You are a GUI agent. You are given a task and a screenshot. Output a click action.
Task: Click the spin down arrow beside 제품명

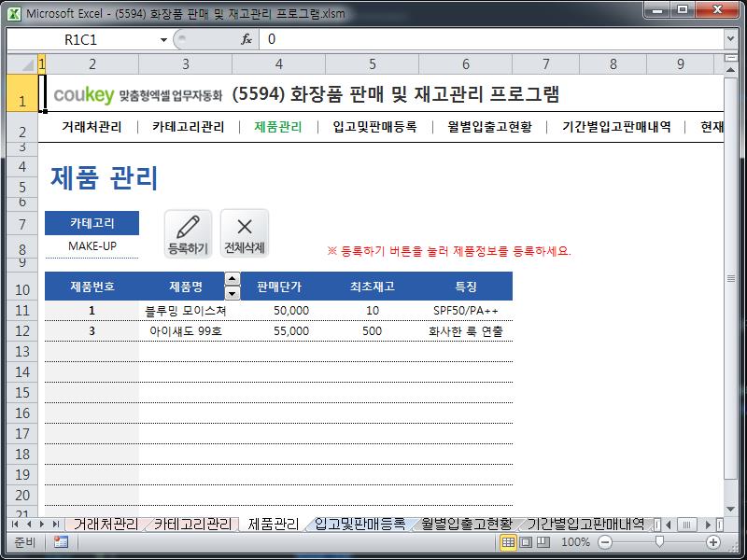click(232, 293)
